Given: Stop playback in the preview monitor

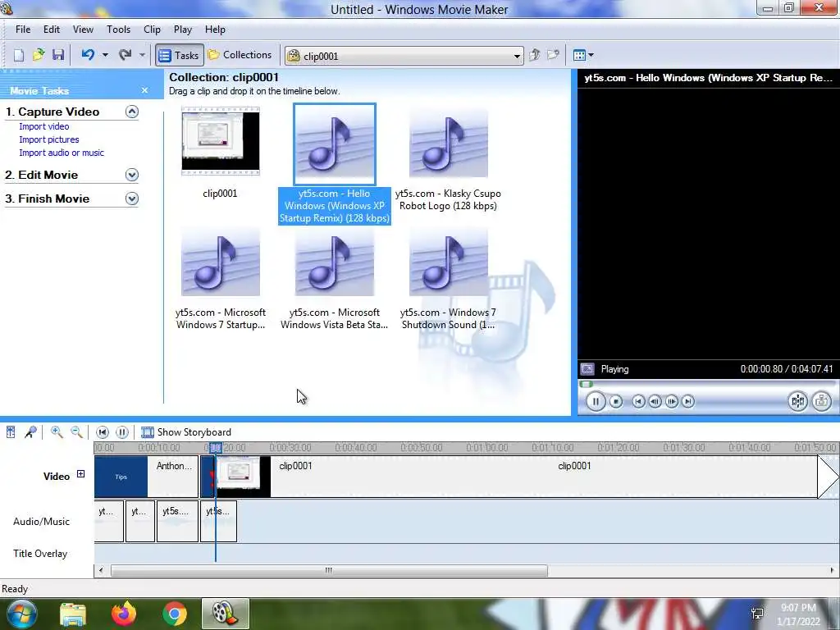Looking at the screenshot, I should (616, 401).
